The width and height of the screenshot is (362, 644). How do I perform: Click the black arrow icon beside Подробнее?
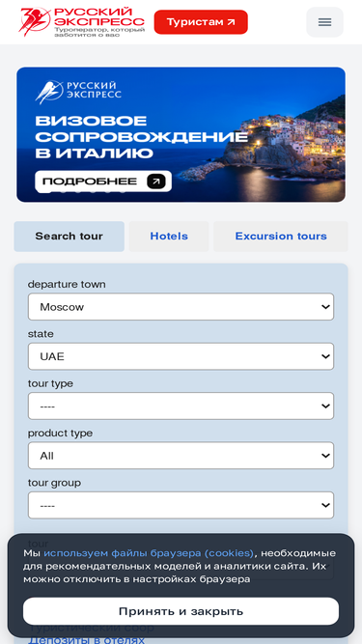tap(156, 182)
